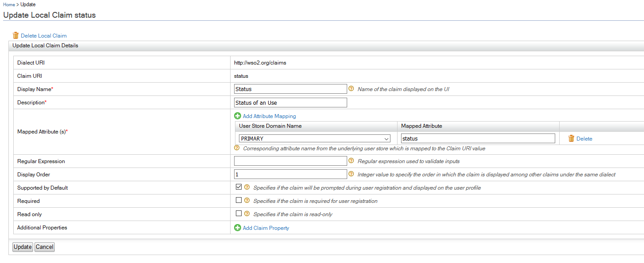Uncheck the Supported by Default checkbox
644x263 pixels.
point(239,187)
